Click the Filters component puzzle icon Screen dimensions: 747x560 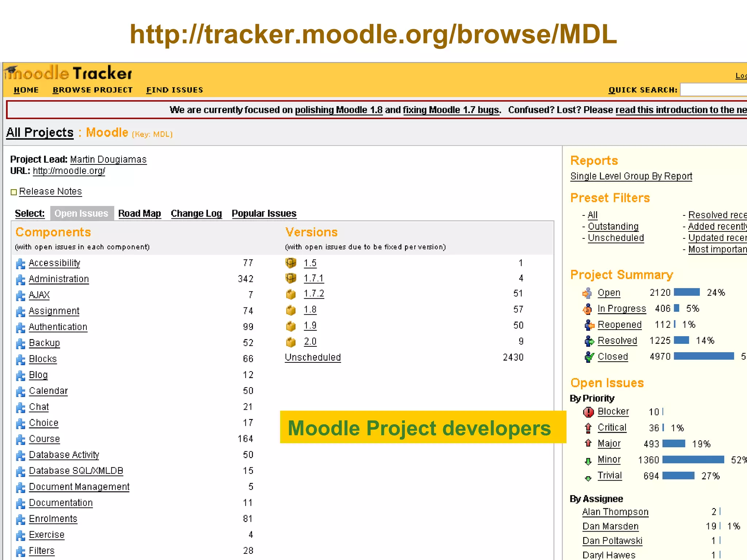pyautogui.click(x=21, y=552)
